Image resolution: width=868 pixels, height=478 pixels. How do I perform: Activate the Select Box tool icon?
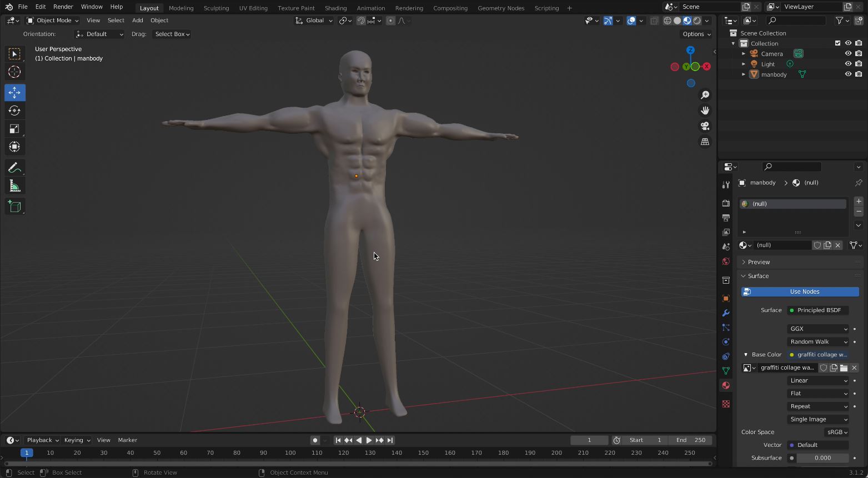click(x=14, y=54)
